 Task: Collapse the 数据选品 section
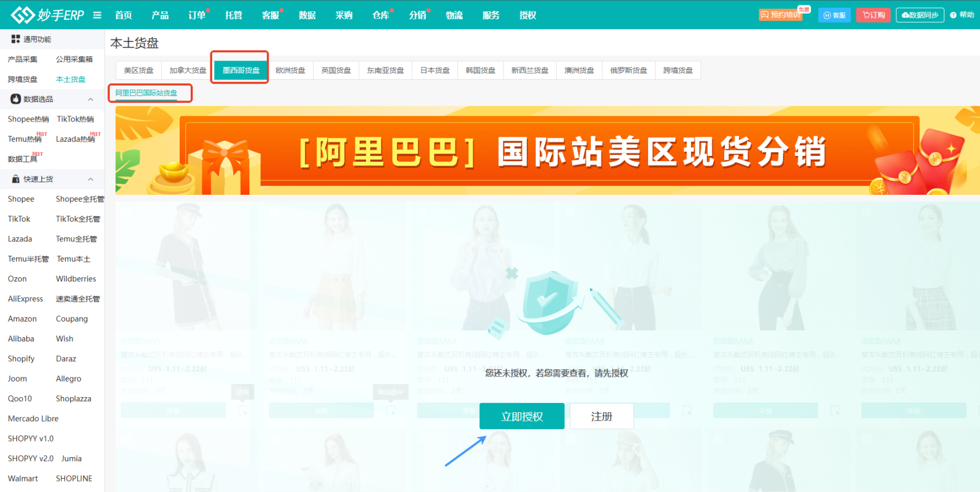coord(91,99)
